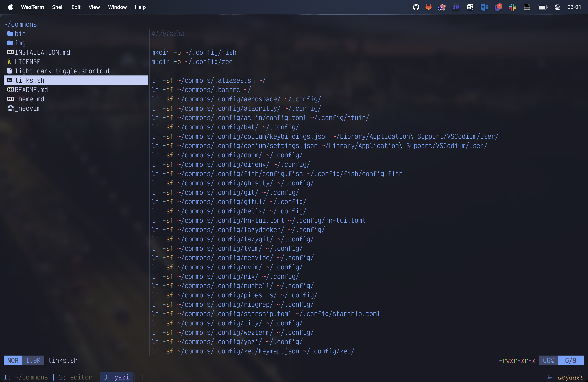
Task: Open the Teams icon with notification badge
Action: 498,7
